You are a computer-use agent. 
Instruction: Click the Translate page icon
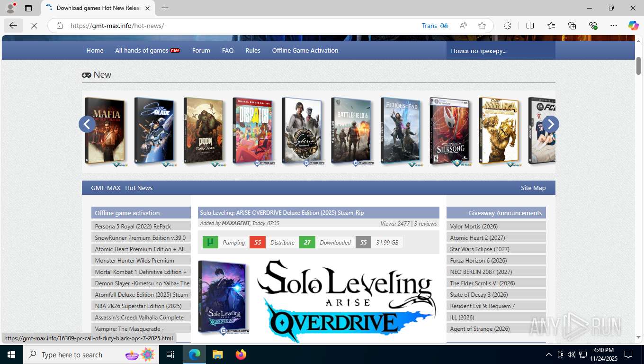[x=444, y=26]
